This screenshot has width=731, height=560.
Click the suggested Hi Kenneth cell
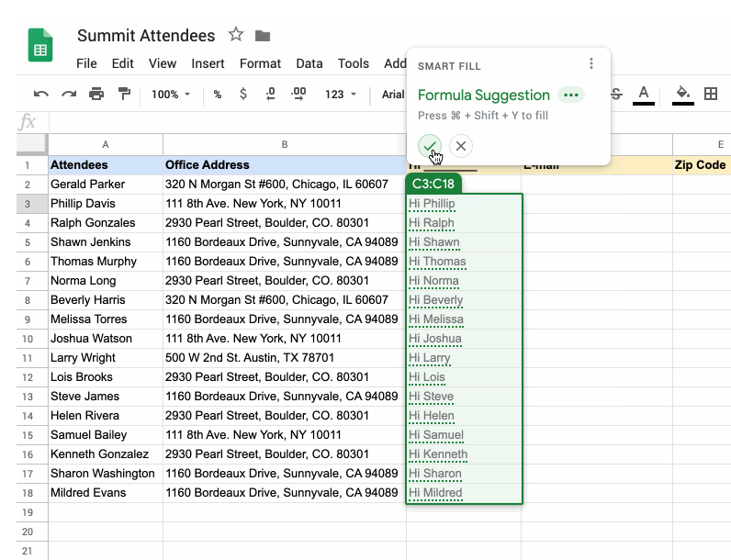click(464, 454)
